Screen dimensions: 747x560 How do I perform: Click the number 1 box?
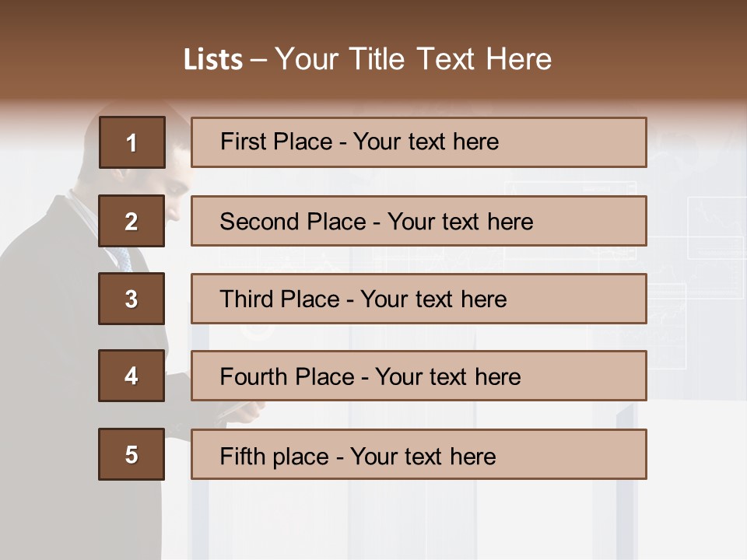pyautogui.click(x=132, y=142)
